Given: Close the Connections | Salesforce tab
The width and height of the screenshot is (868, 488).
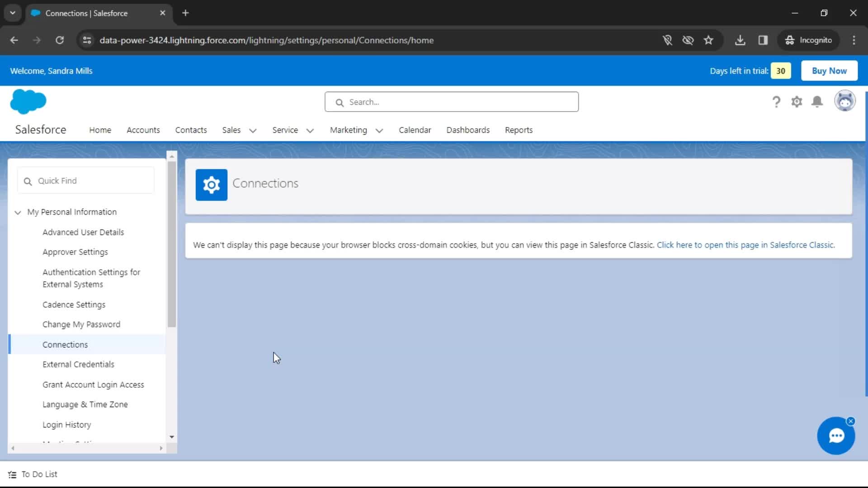Looking at the screenshot, I should 163,13.
